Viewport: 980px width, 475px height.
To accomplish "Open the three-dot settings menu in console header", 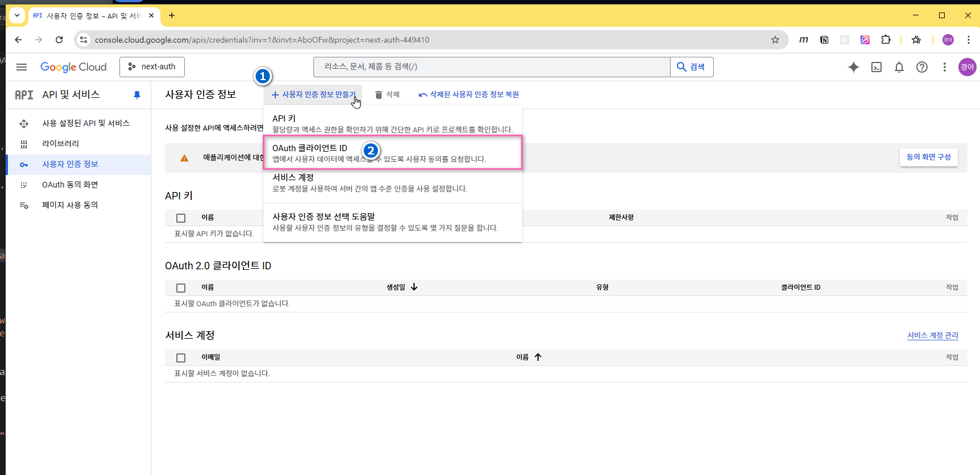I will [944, 67].
